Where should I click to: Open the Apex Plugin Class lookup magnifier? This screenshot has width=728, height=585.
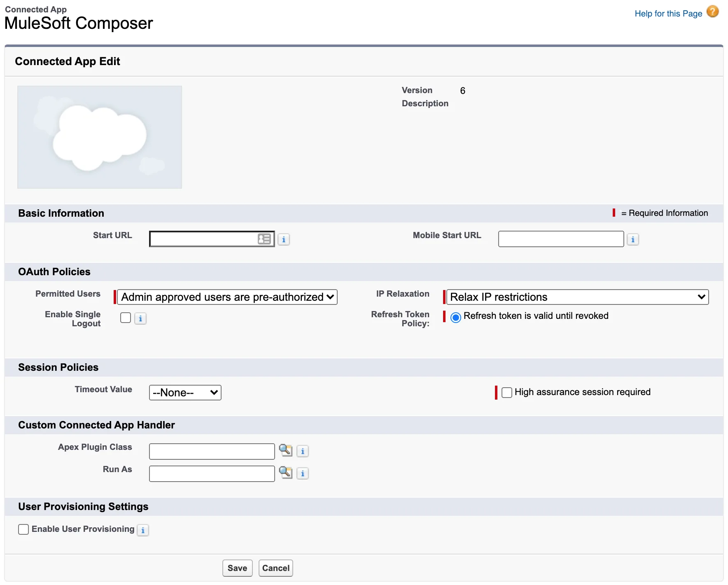coord(285,450)
